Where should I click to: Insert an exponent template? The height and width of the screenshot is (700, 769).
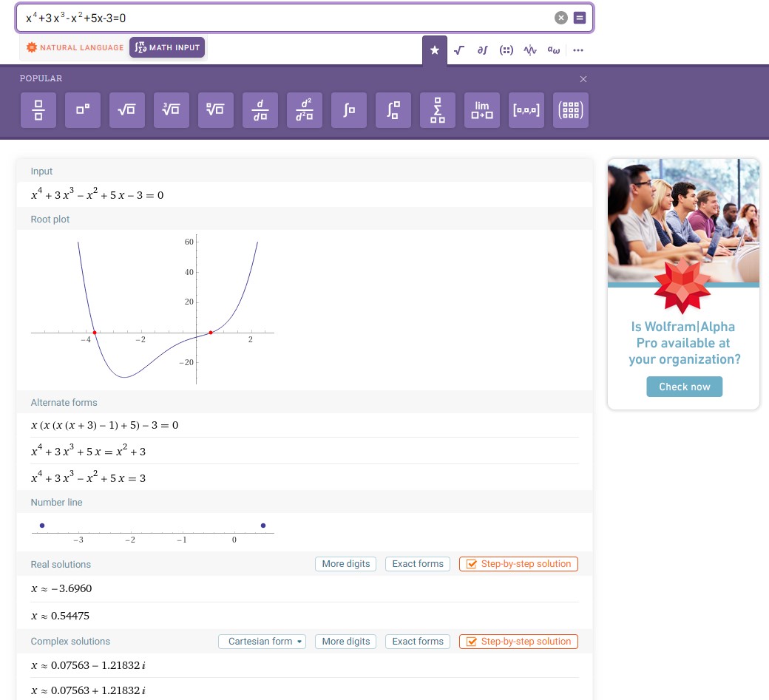[x=83, y=110]
